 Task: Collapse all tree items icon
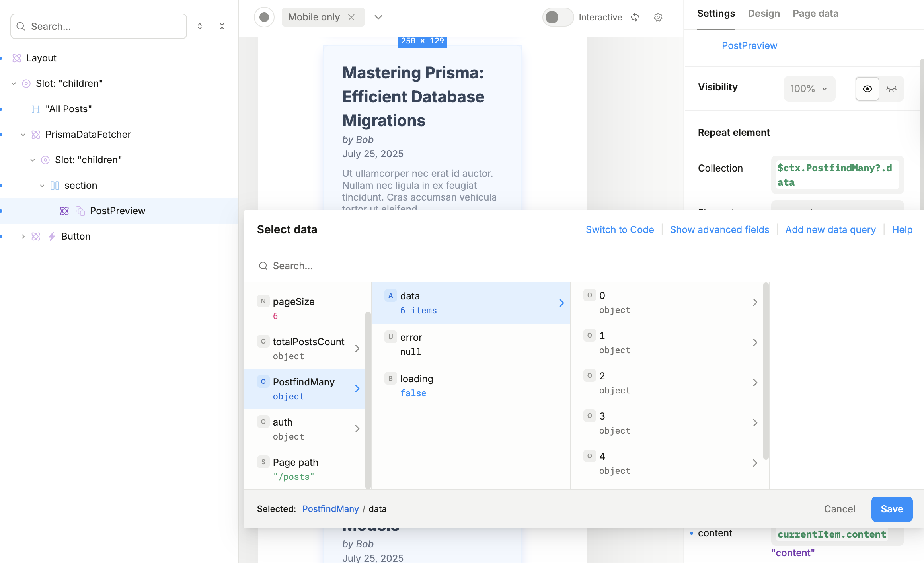222,26
